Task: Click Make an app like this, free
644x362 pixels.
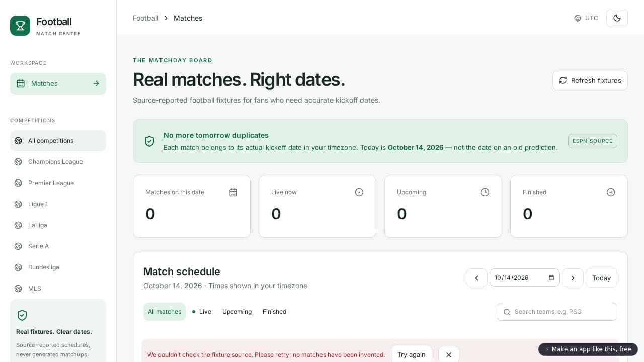Action: click(588, 349)
